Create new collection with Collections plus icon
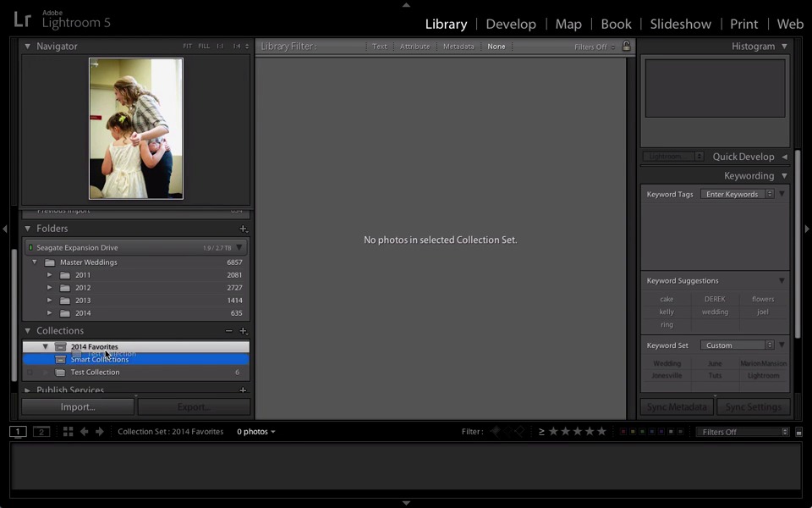The height and width of the screenshot is (508, 812). pyautogui.click(x=243, y=331)
